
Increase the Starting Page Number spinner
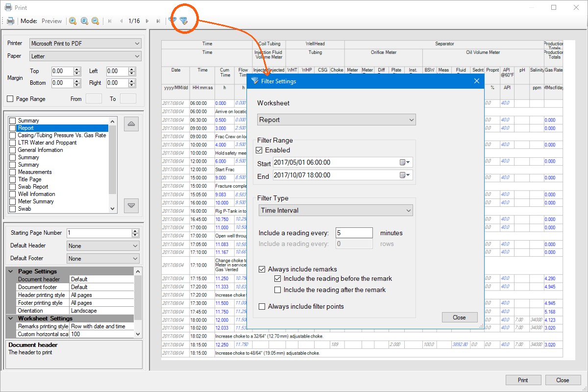pos(136,231)
